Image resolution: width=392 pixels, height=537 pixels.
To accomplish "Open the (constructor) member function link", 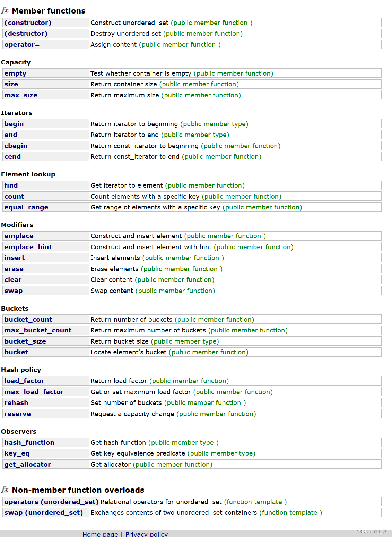I will pyautogui.click(x=28, y=23).
